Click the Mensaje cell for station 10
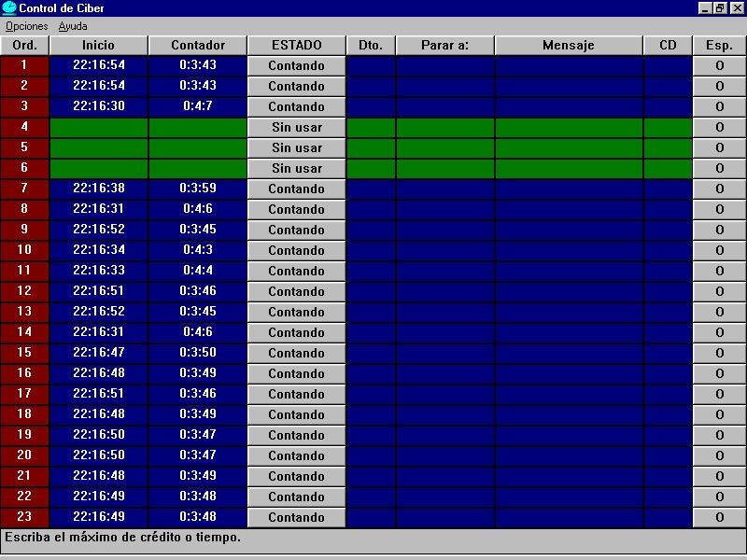747x560 pixels. (568, 250)
